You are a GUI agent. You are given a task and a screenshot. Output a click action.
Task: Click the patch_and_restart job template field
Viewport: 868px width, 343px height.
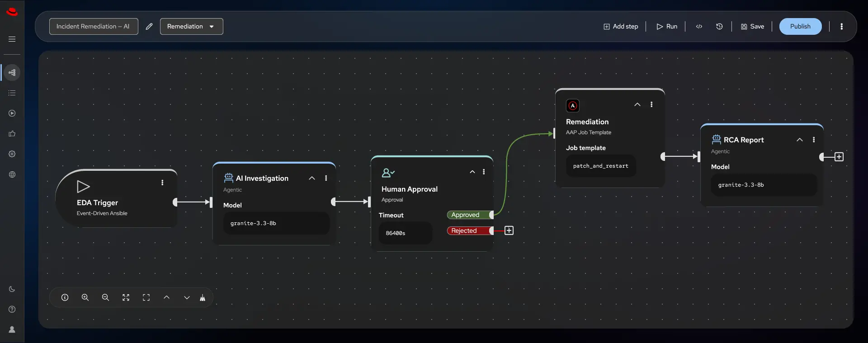click(601, 166)
